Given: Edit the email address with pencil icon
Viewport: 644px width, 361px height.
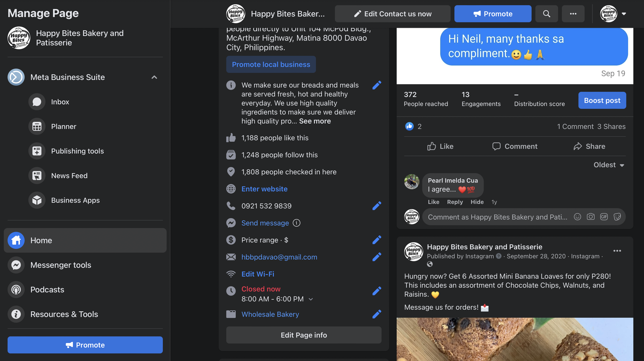Looking at the screenshot, I should coord(377,257).
